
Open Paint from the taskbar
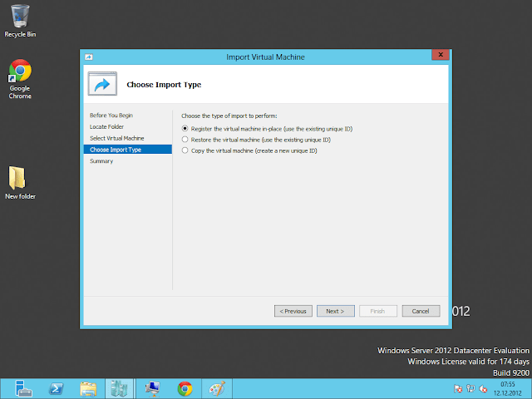pos(215,388)
